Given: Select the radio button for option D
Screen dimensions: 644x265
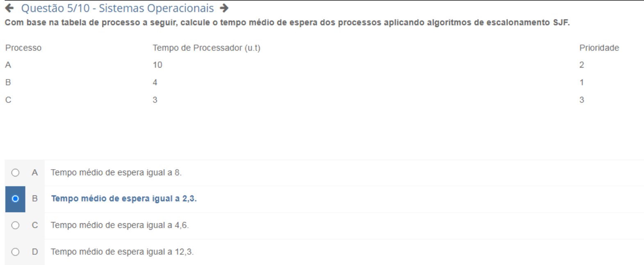Looking at the screenshot, I should 15,252.
